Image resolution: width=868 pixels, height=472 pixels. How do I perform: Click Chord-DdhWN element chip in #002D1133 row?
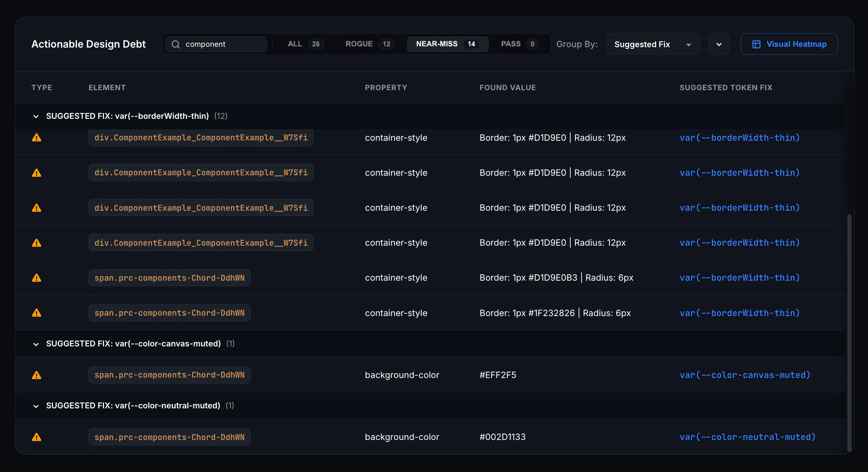[169, 437]
